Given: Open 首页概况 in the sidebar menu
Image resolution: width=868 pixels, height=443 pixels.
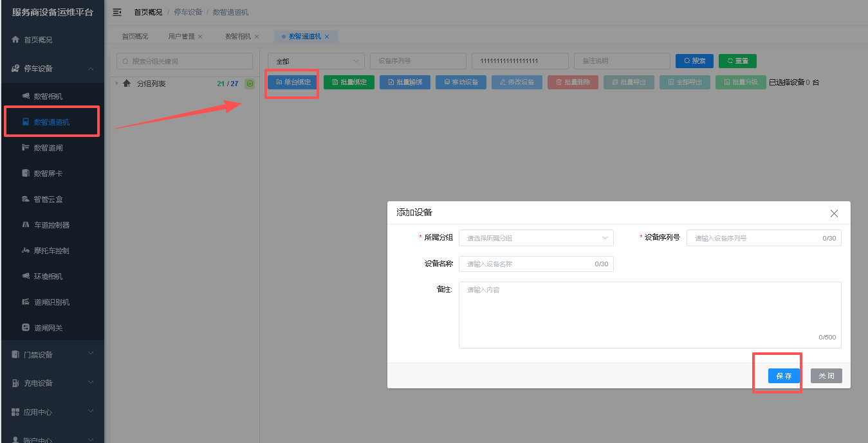Looking at the screenshot, I should [x=52, y=39].
